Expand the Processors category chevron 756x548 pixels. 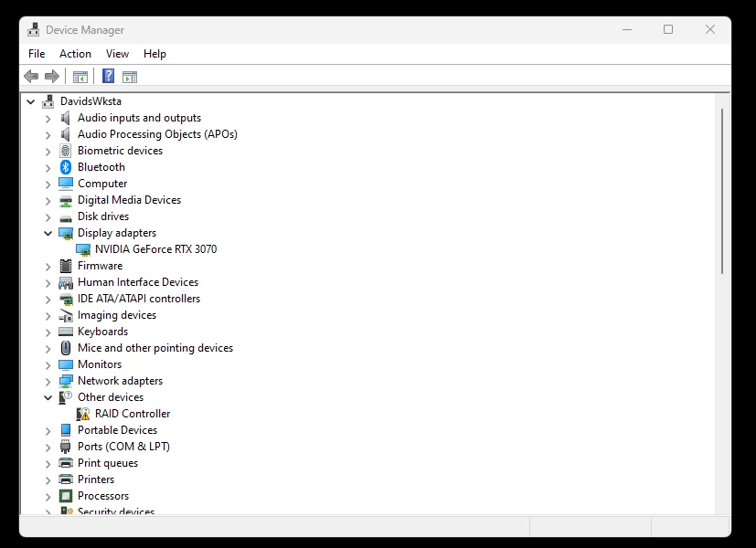click(x=48, y=497)
